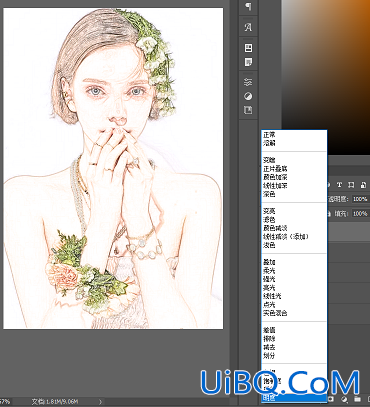
Task: Filter layers by shape icon
Action: (x=351, y=185)
